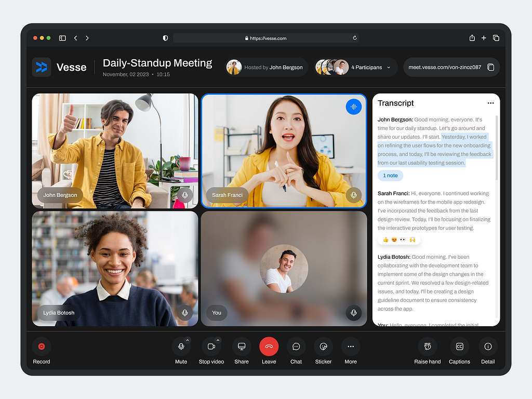The width and height of the screenshot is (532, 399).
Task: Leave the meeting with red button
Action: 269,347
